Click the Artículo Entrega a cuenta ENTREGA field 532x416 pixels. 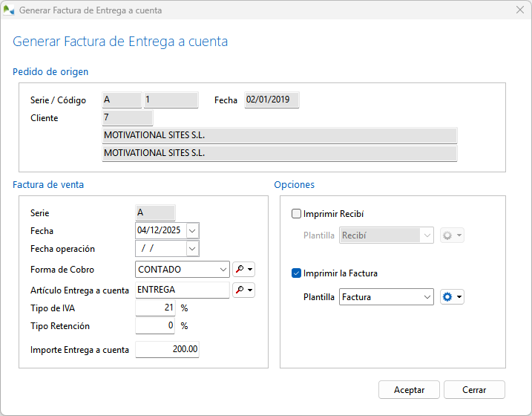point(183,290)
